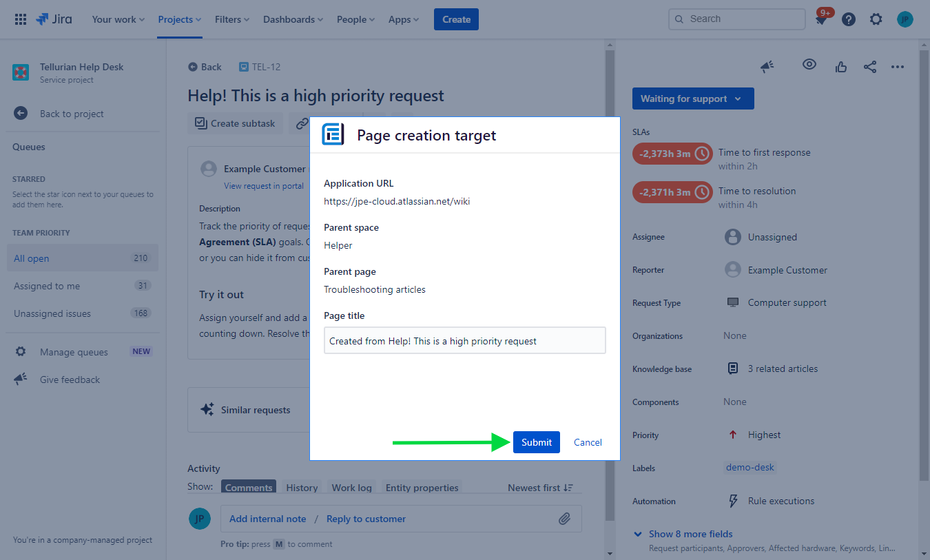Viewport: 930px width, 560px height.
Task: Click the demo-desk label
Action: coord(750,468)
